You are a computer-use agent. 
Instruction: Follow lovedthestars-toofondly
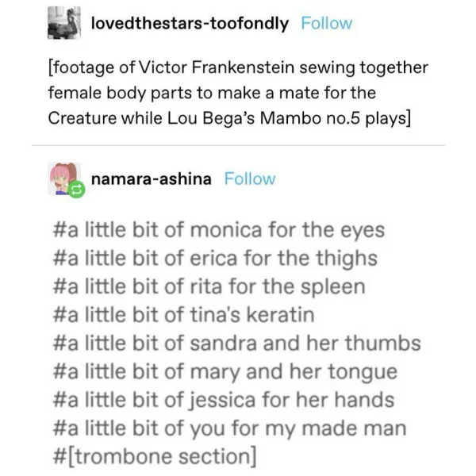[326, 23]
